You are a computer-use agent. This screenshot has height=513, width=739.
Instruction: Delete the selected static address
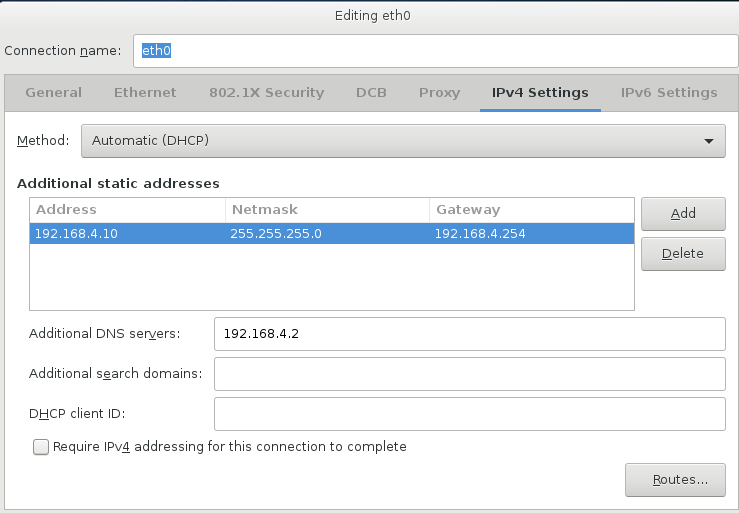click(x=683, y=254)
